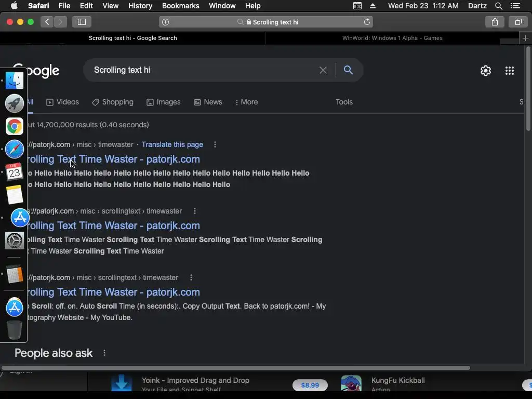The height and width of the screenshot is (399, 532).
Task: Open options for second patorjk result
Action: pos(195,211)
